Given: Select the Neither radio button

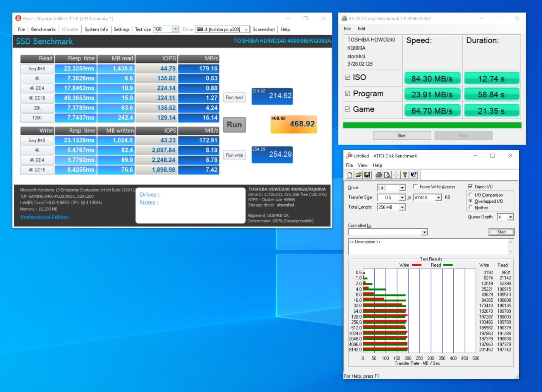Looking at the screenshot, I should (x=471, y=207).
